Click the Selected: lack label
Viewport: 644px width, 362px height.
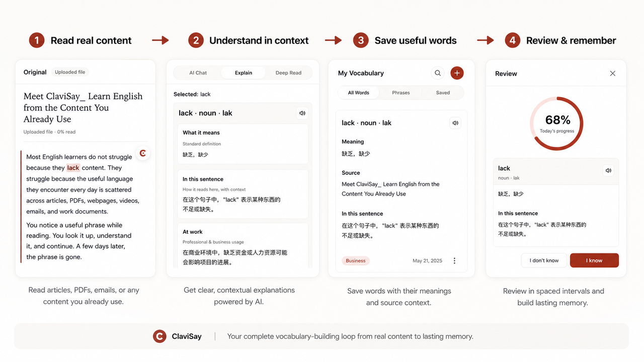click(192, 94)
